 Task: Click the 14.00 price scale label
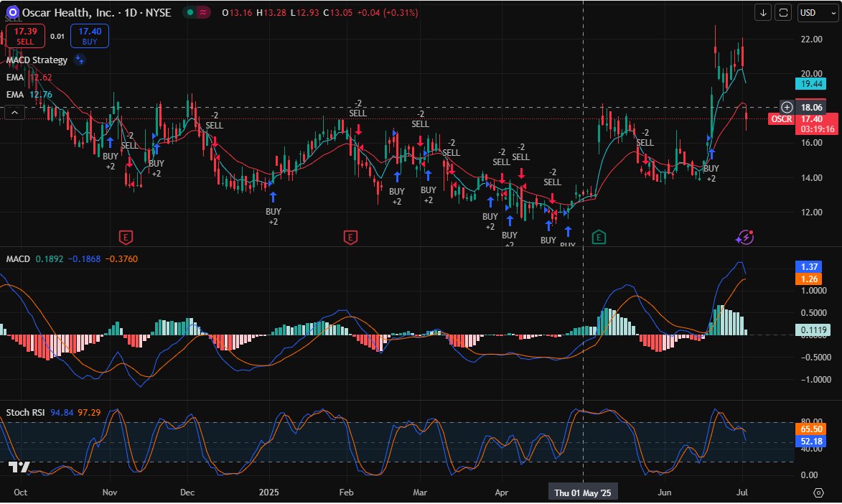pos(811,177)
